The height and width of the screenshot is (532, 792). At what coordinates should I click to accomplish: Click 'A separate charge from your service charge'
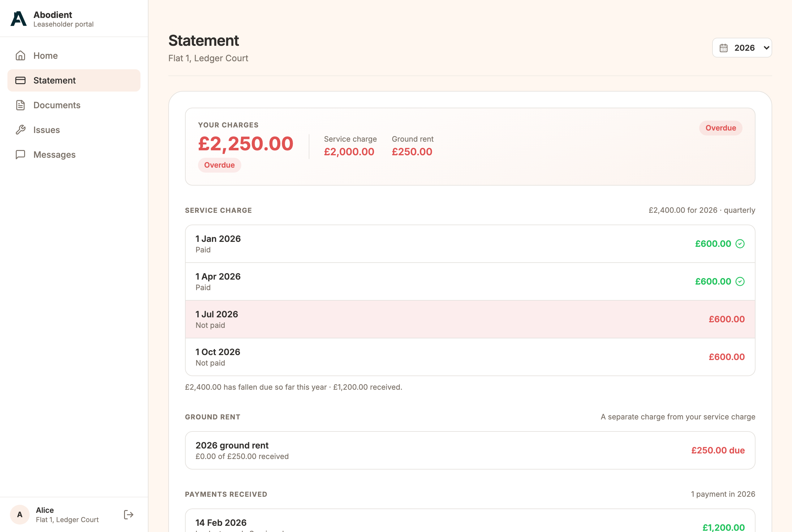pyautogui.click(x=678, y=417)
